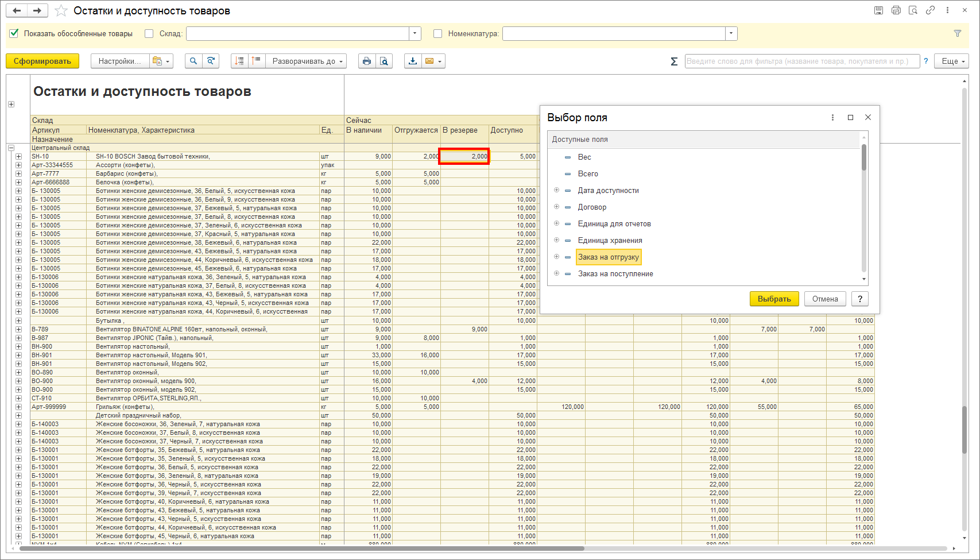Open the Номенклатура dropdown list
The height and width of the screenshot is (560, 980).
point(731,33)
